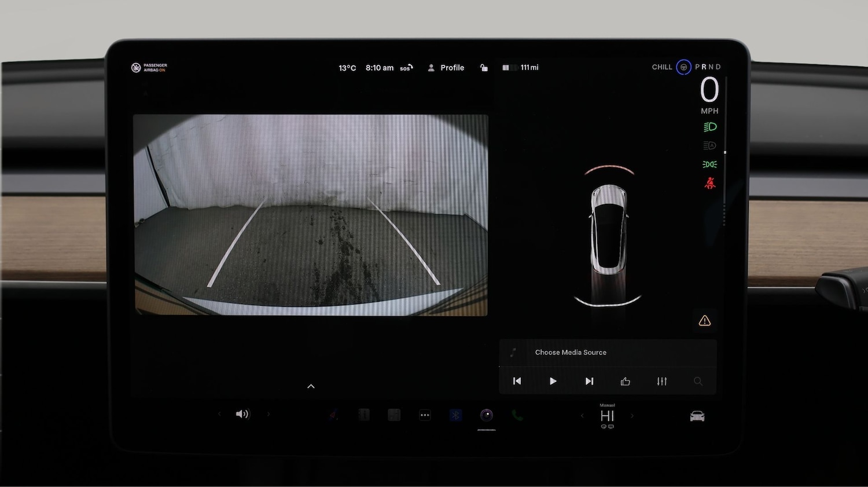Viewport: 868px width, 487px height.
Task: Tap the CHILL acceleration mode label
Action: pyautogui.click(x=661, y=67)
